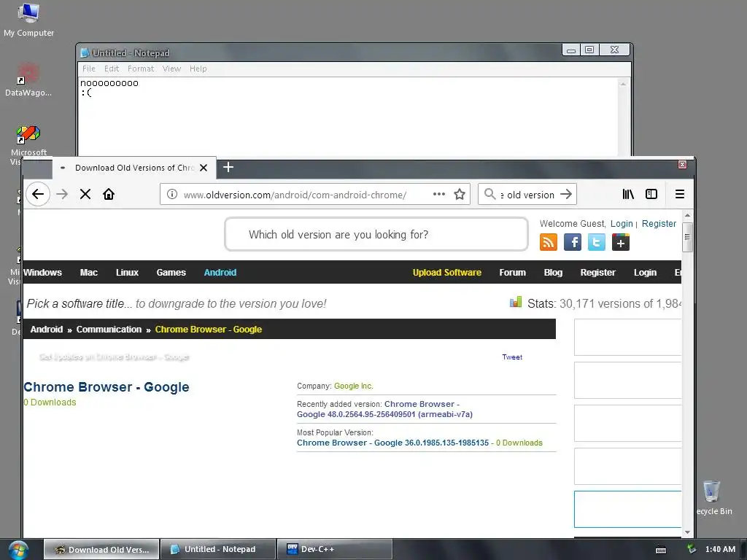Switch to Untitled - Notepad taskbar button

coord(218,550)
